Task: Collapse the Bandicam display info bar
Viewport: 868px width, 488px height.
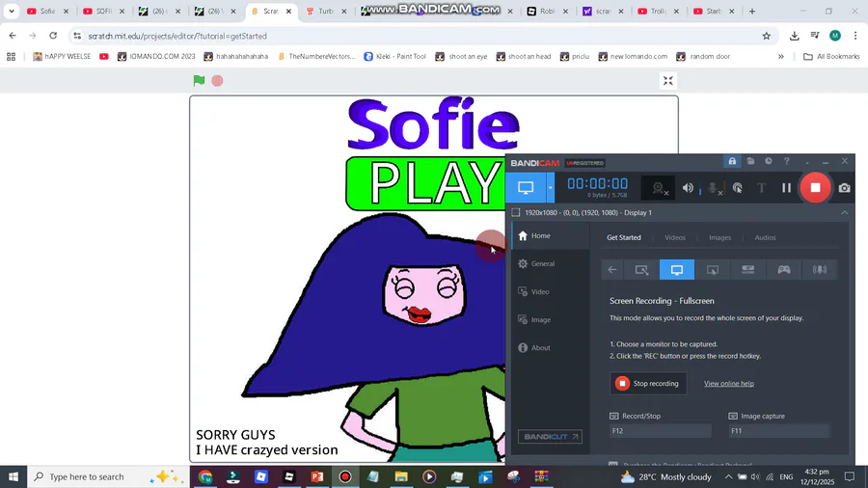Action: (x=844, y=212)
